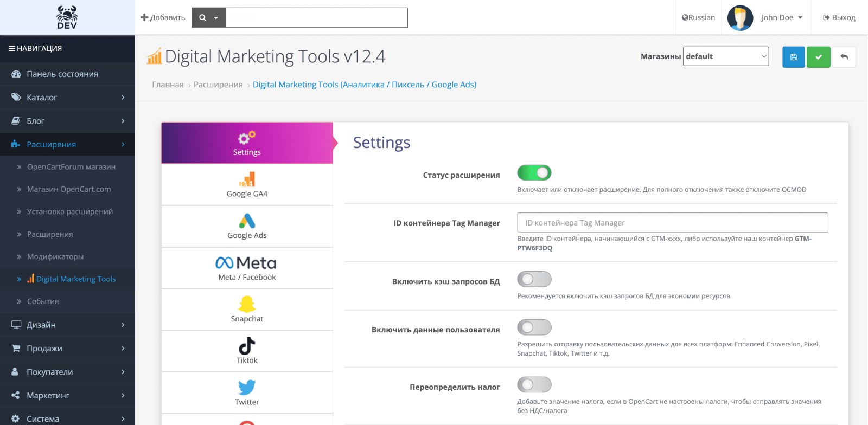
Task: Click the John Doe avatar picture
Action: coord(741,18)
